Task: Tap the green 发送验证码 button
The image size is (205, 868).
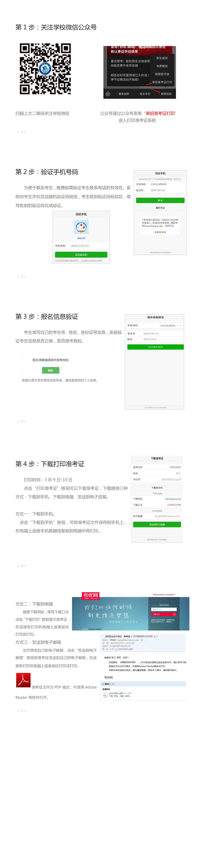Action: point(81,255)
